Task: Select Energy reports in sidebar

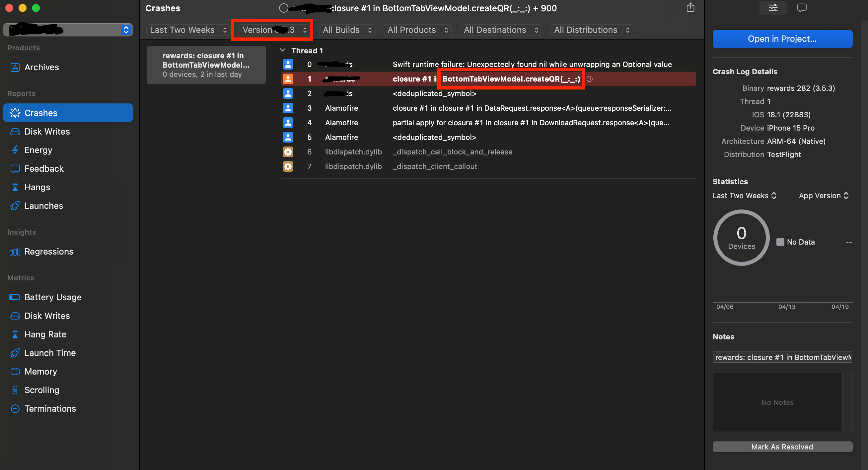Action: [x=38, y=150]
